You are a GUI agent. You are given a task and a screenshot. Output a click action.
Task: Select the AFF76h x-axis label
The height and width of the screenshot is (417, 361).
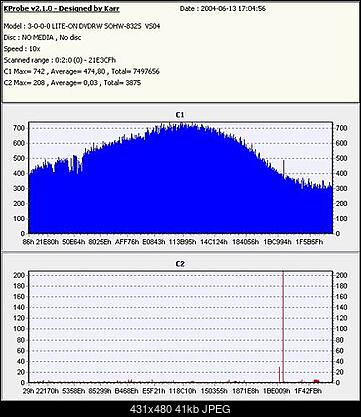point(127,242)
